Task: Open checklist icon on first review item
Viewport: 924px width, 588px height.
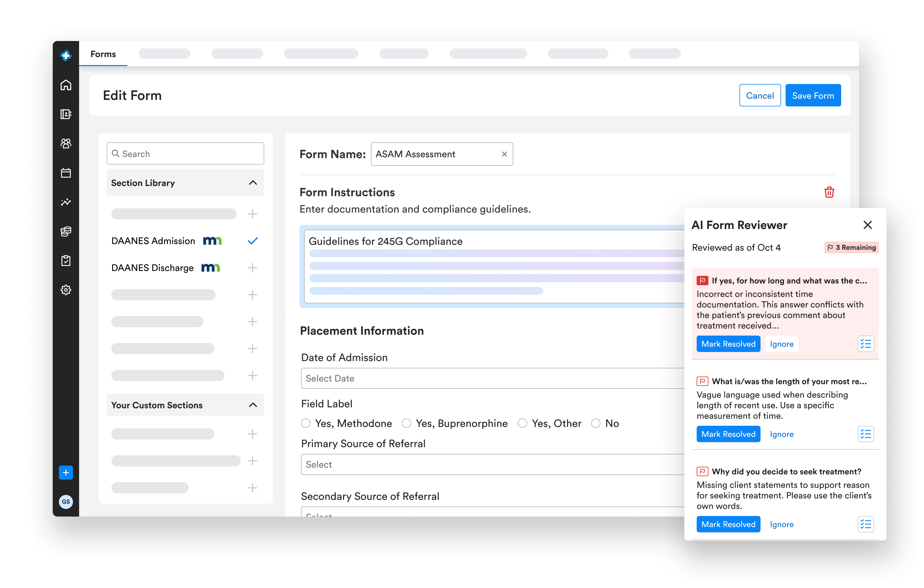Action: [865, 344]
